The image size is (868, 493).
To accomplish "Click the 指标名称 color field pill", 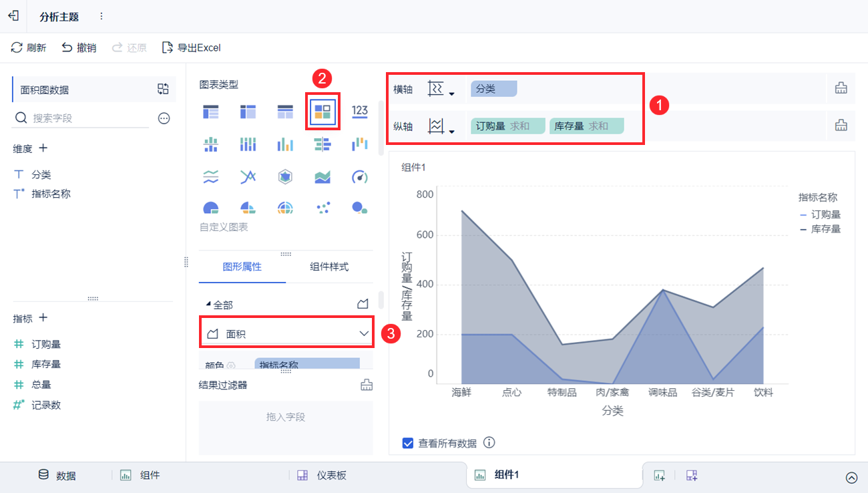I will pos(307,364).
